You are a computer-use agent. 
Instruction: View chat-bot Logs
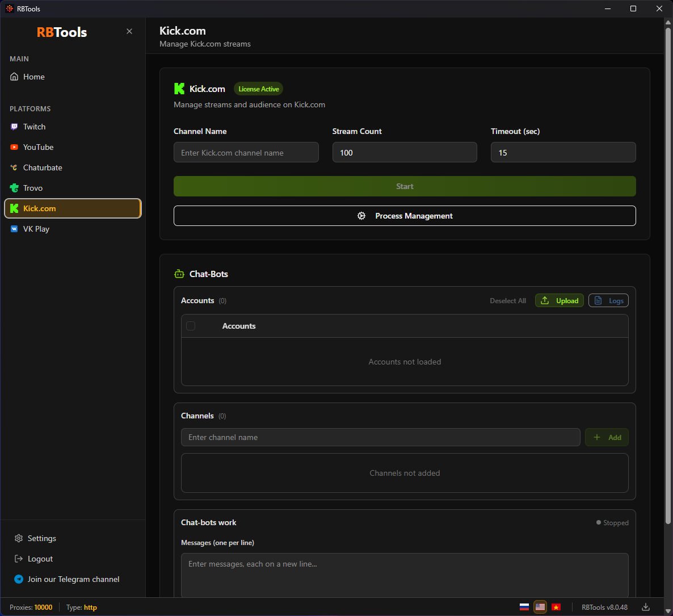coord(608,300)
